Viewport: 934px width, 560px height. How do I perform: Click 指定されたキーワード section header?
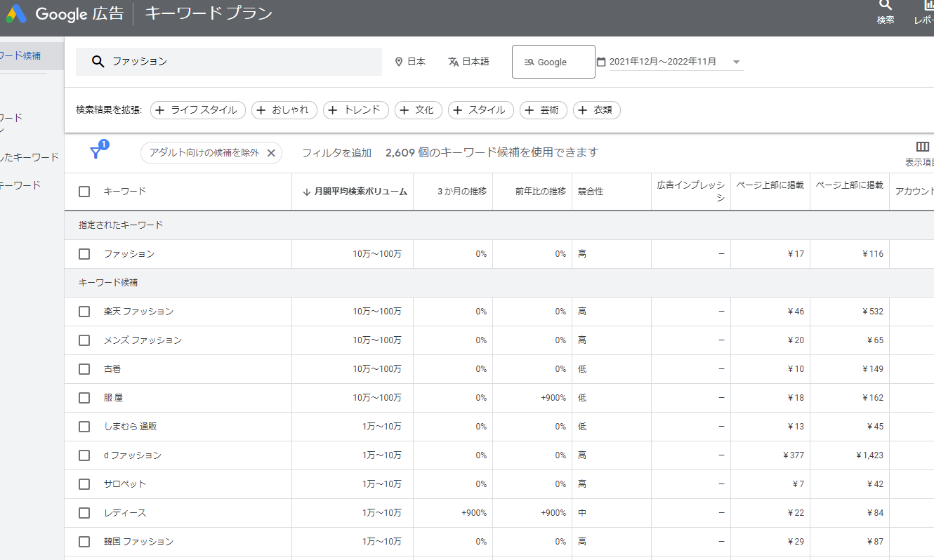(x=121, y=225)
